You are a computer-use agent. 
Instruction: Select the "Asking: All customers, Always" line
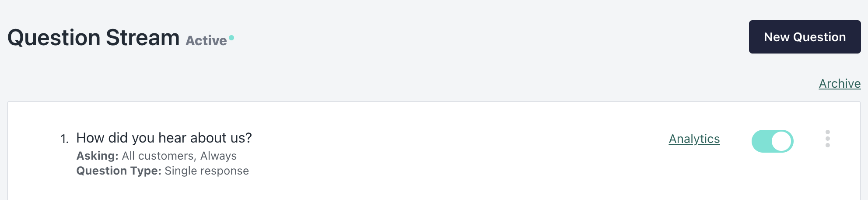tap(157, 156)
